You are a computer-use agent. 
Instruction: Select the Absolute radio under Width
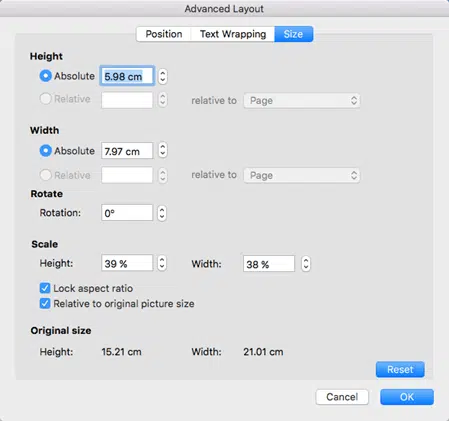coord(45,150)
